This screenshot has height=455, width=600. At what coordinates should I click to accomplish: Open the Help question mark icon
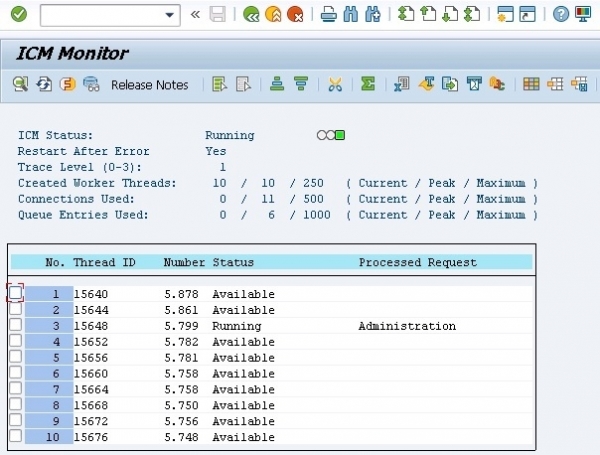[x=561, y=15]
